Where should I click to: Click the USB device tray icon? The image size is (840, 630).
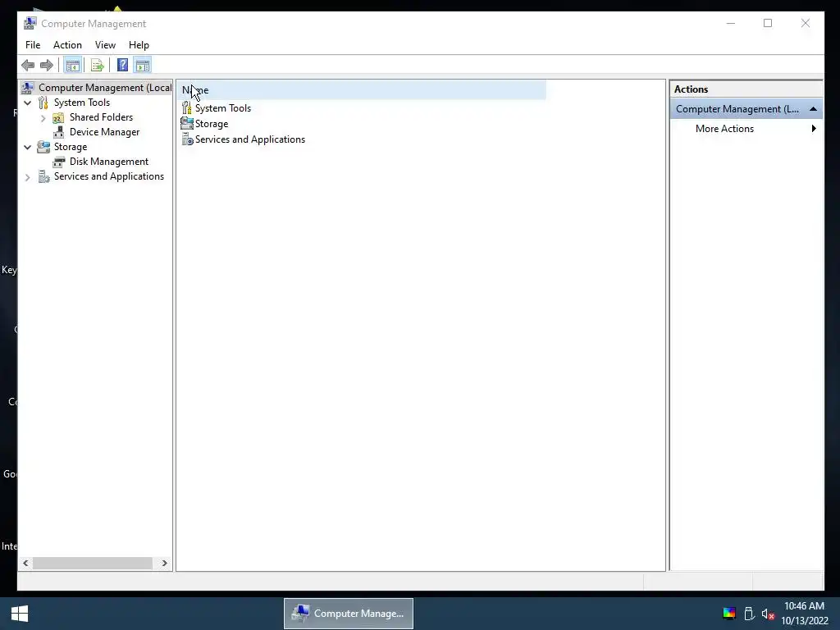pos(750,614)
